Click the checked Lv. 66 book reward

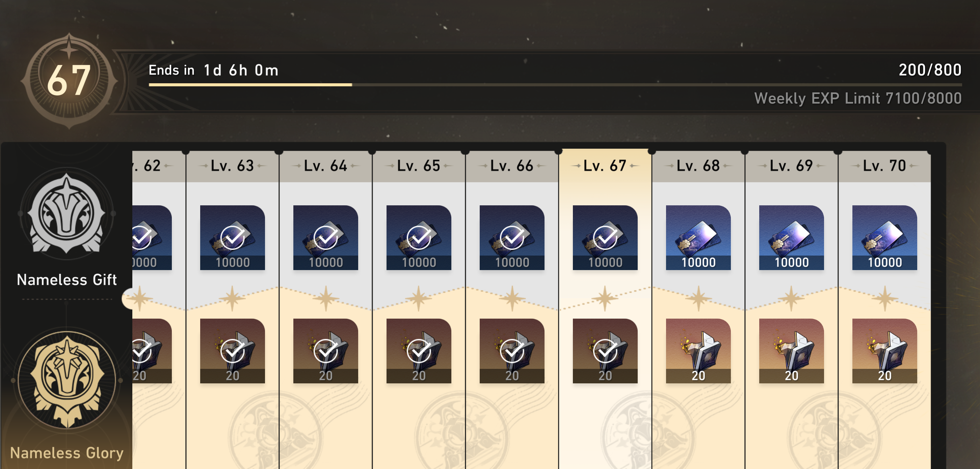click(x=512, y=351)
